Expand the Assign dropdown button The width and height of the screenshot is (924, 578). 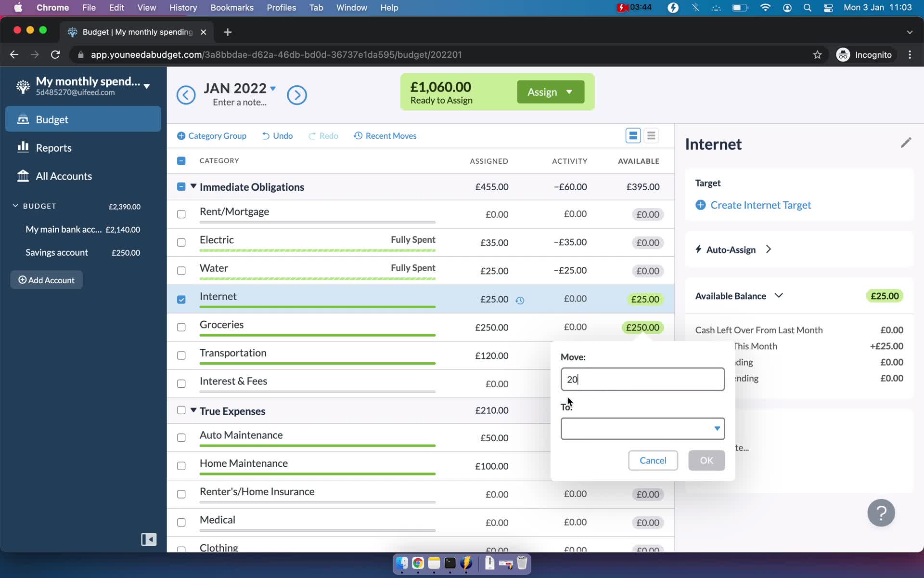569,92
